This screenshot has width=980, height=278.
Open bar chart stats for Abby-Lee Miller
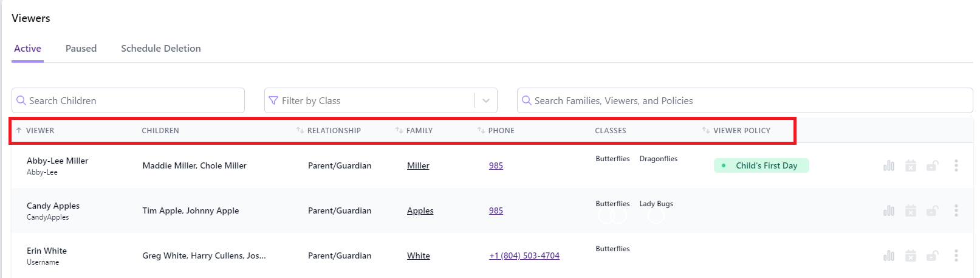[x=889, y=165]
